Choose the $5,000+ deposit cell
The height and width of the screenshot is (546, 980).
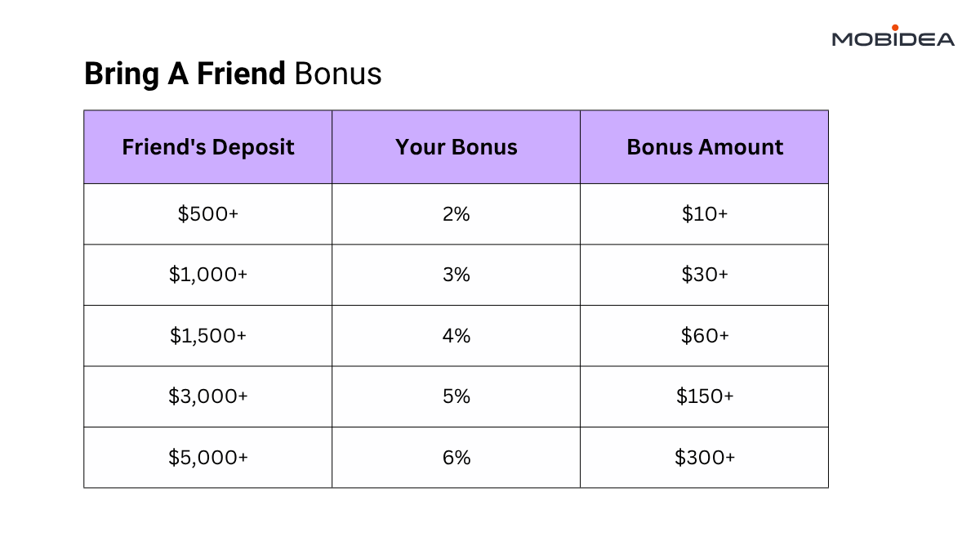pyautogui.click(x=208, y=458)
